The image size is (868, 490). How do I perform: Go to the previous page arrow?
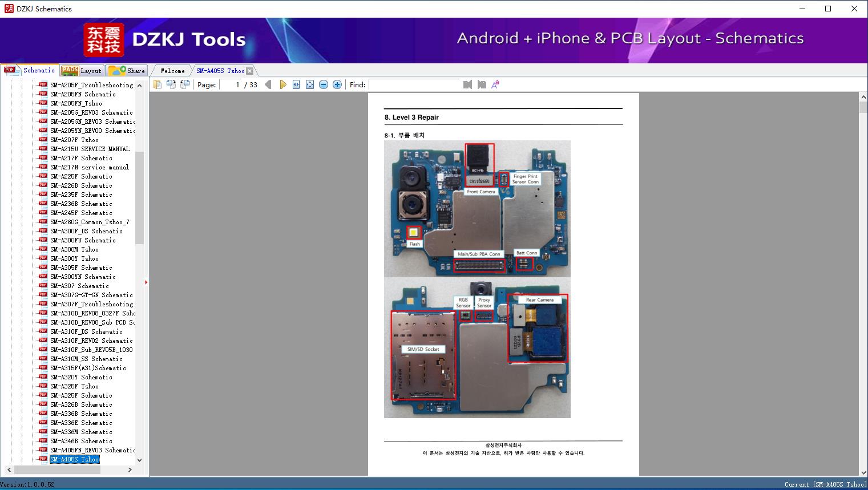coord(268,84)
